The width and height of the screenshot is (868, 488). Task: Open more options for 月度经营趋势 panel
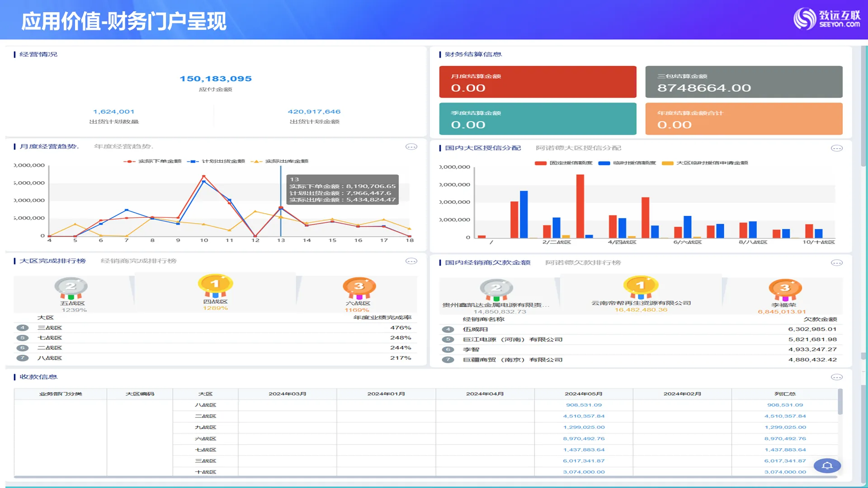(411, 147)
